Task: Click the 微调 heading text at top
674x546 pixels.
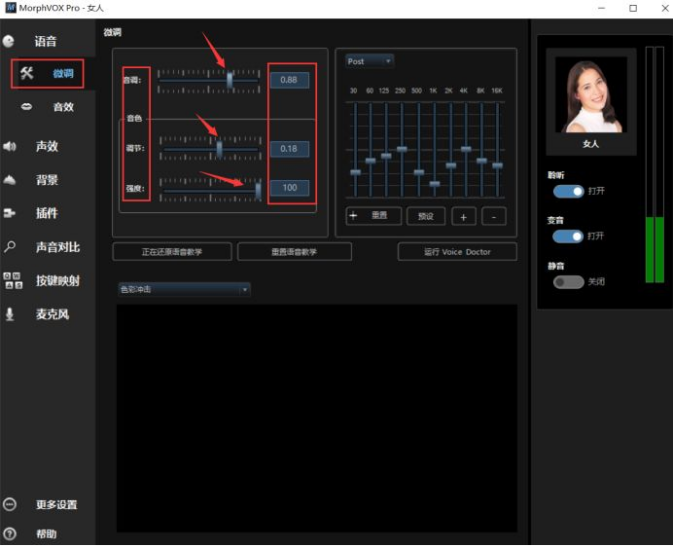Action: click(x=112, y=32)
